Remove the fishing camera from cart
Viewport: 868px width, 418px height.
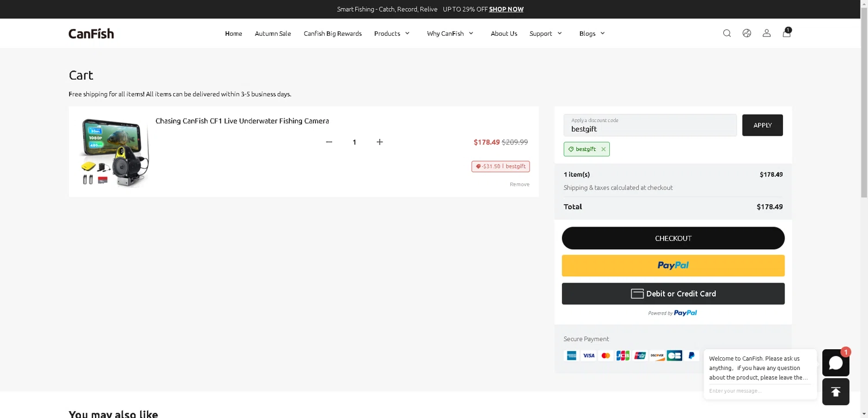[x=520, y=184]
